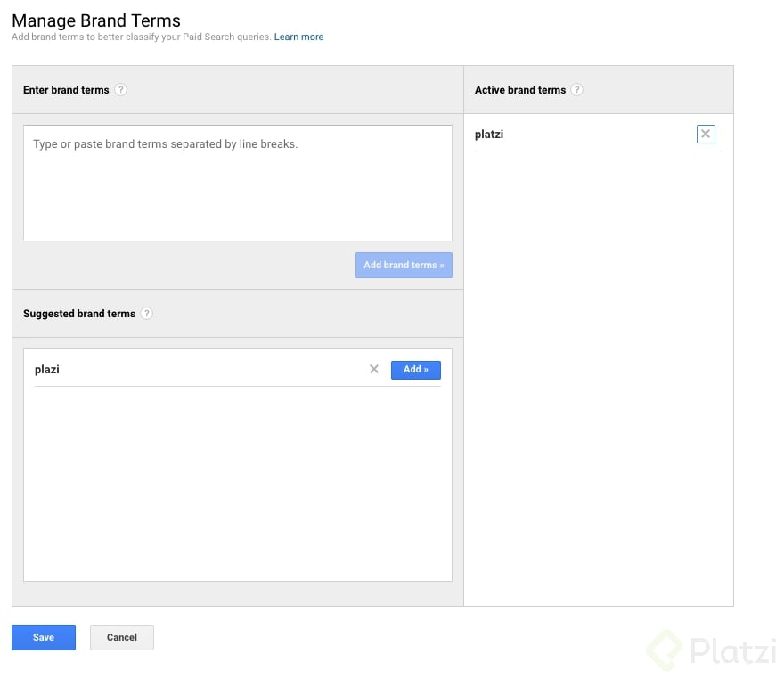
Task: Add the suggested term plazi
Action: tap(415, 369)
